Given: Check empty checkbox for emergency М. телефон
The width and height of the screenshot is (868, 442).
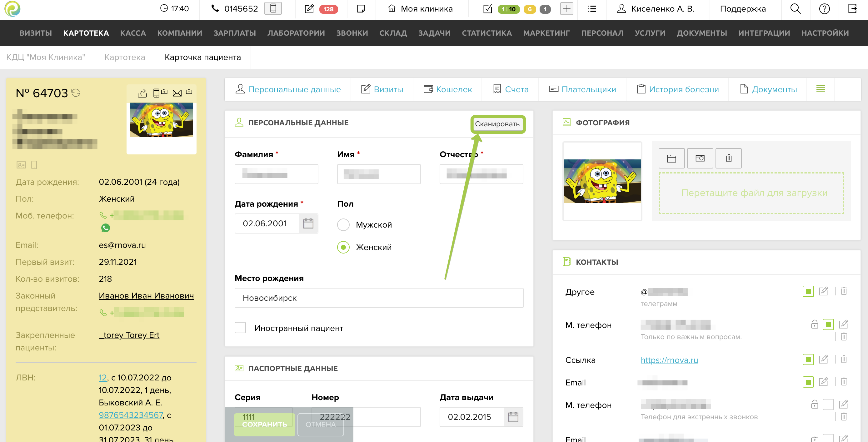Looking at the screenshot, I should 828,404.
